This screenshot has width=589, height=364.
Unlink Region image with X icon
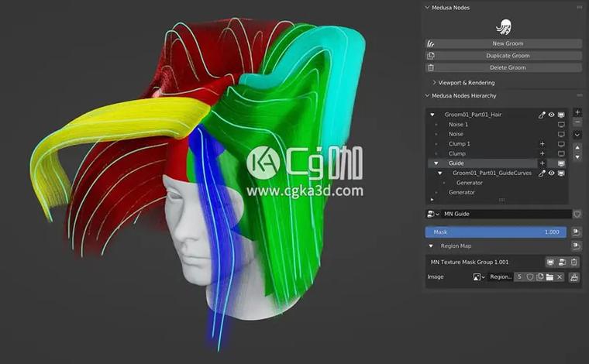(x=560, y=277)
